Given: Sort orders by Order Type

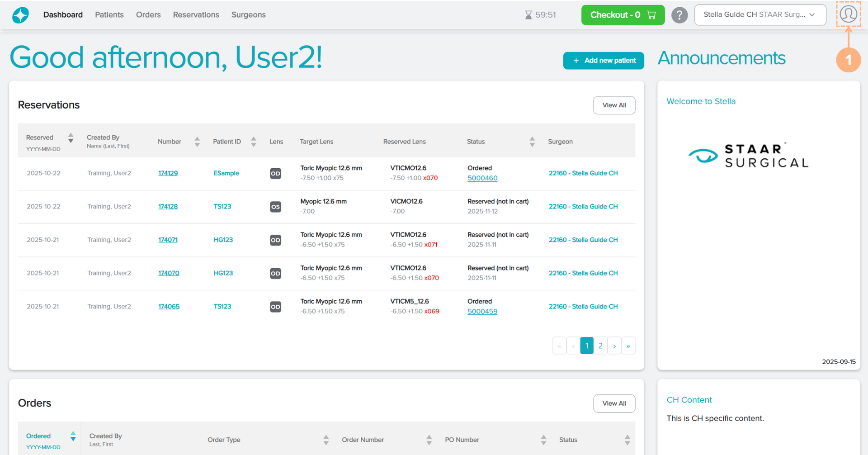Looking at the screenshot, I should click(326, 440).
